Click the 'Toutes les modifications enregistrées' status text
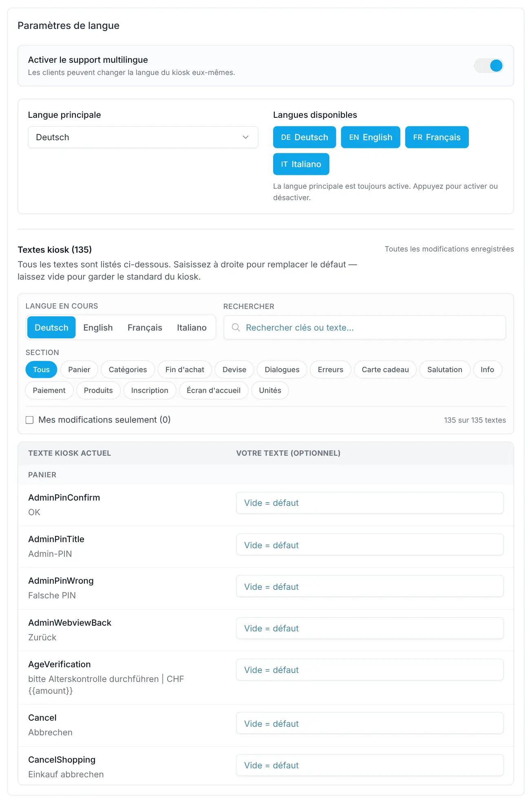The image size is (532, 803). (449, 249)
